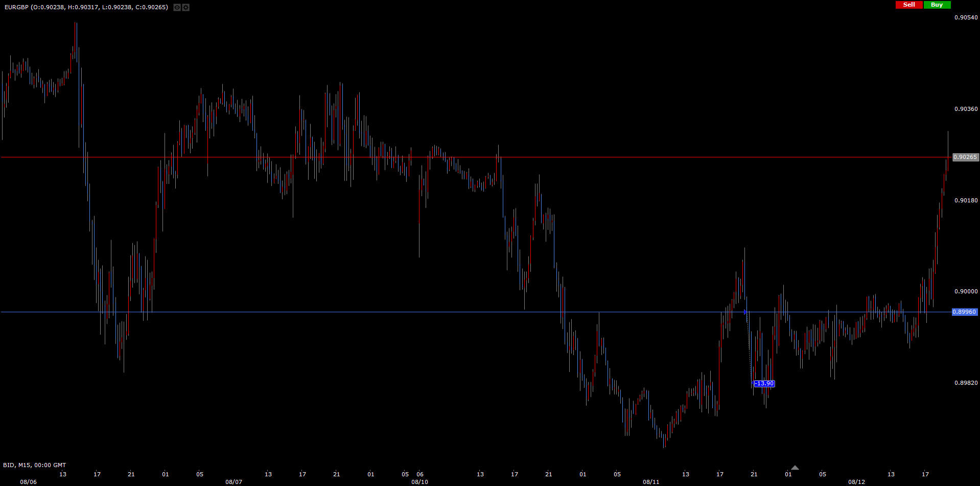Click the -13.90 profit/loss label
The width and height of the screenshot is (980, 486).
[764, 384]
